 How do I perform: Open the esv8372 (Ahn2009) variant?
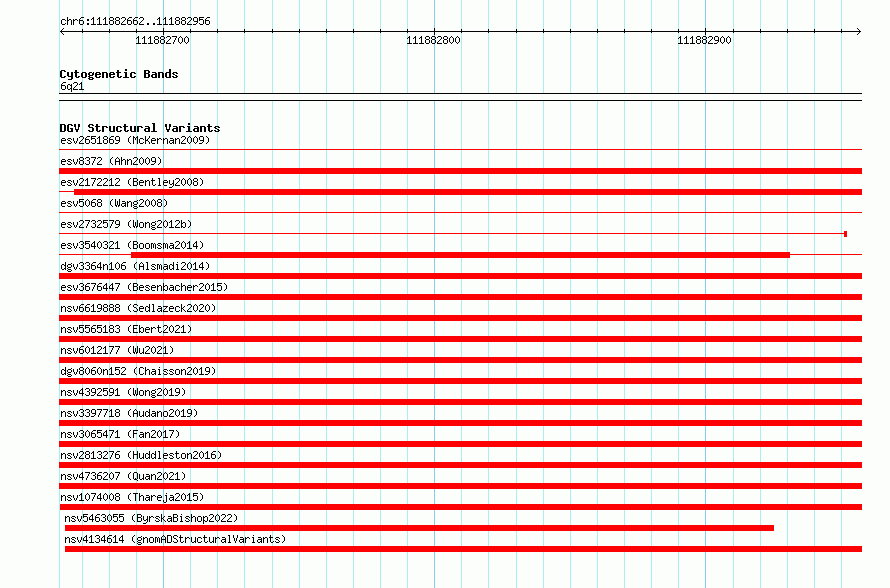pos(111,161)
